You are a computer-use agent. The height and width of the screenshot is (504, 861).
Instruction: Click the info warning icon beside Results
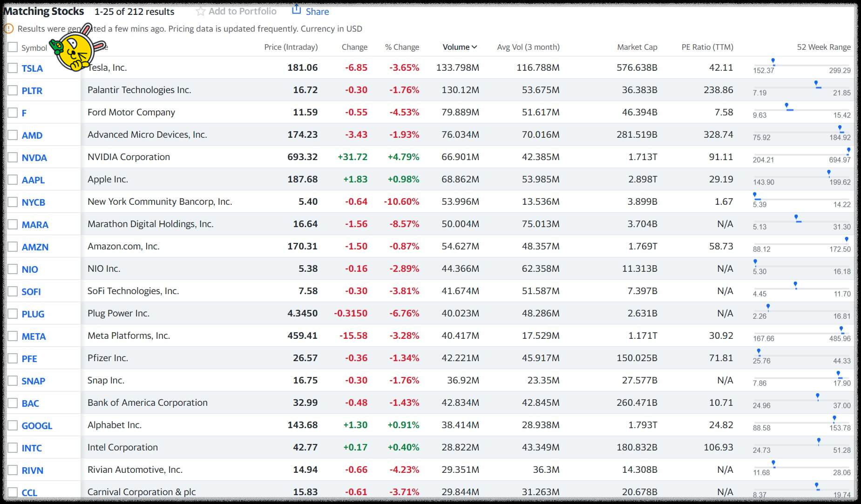pyautogui.click(x=8, y=29)
